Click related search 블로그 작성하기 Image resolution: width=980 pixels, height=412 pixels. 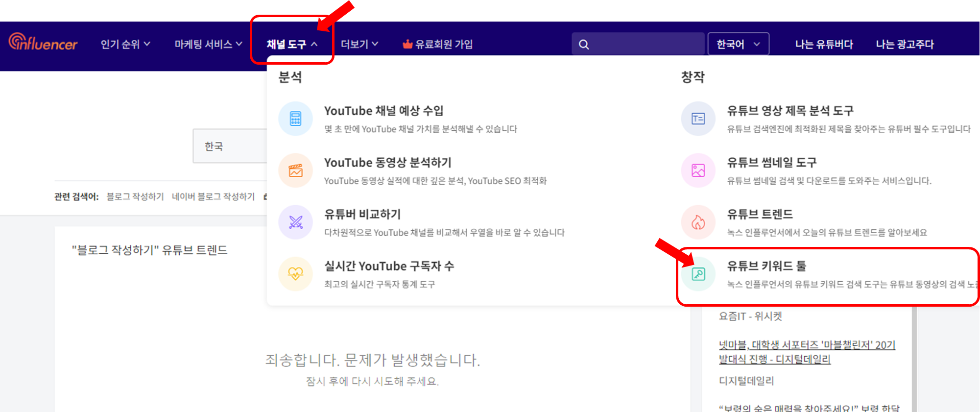(x=135, y=196)
